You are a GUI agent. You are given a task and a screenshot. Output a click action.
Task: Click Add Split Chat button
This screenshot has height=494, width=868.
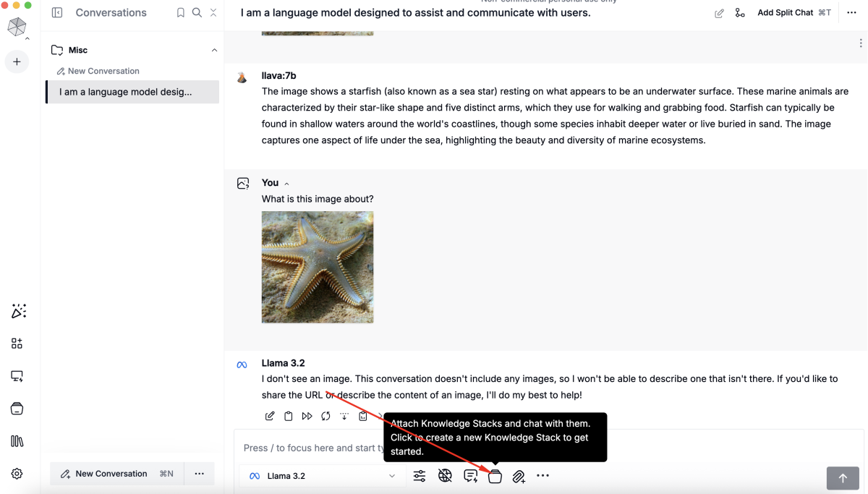point(794,13)
